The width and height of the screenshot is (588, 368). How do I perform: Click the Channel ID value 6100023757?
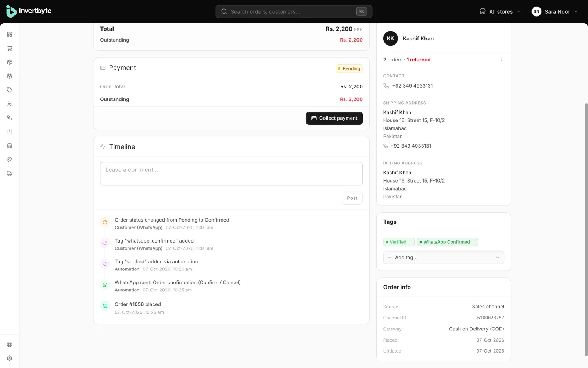[x=491, y=318]
